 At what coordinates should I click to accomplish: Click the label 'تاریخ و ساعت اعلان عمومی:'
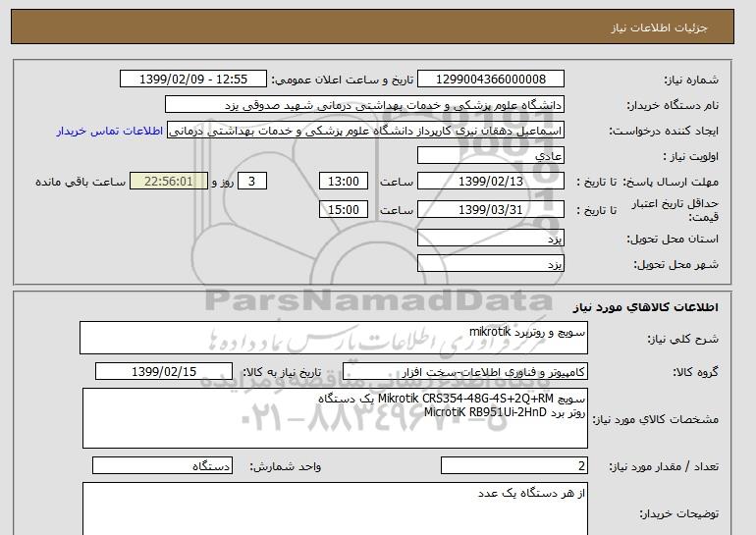(343, 80)
